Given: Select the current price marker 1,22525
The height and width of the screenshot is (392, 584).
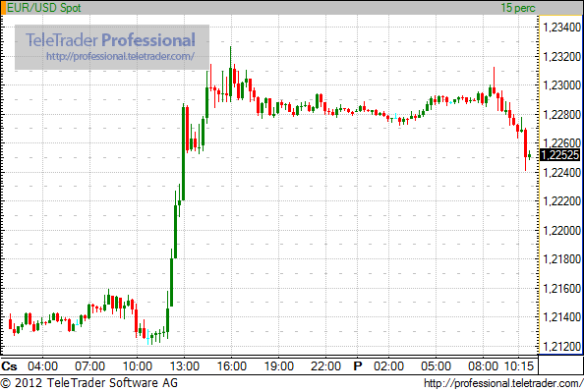Looking at the screenshot, I should [x=559, y=155].
